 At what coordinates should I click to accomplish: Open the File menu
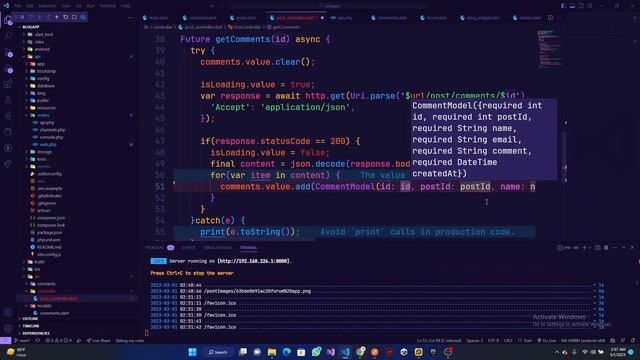18,6
